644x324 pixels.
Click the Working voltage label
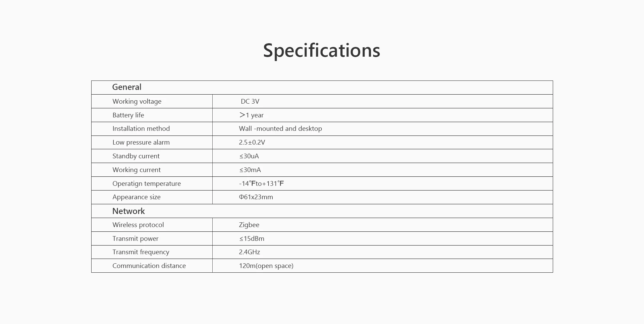tap(137, 101)
